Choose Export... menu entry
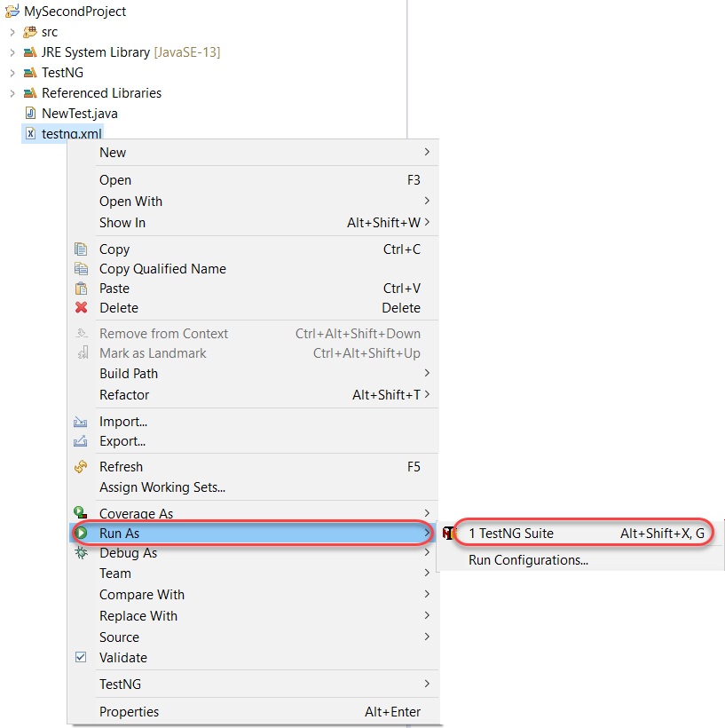The width and height of the screenshot is (725, 728). 254,441
